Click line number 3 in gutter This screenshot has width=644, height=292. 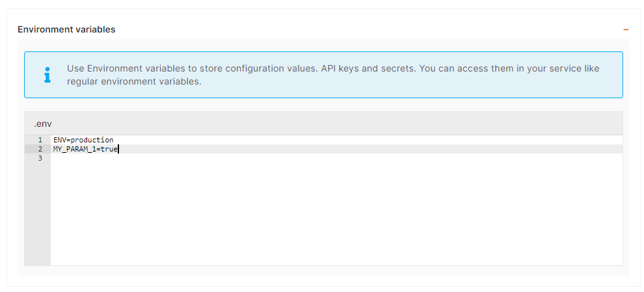[40, 158]
